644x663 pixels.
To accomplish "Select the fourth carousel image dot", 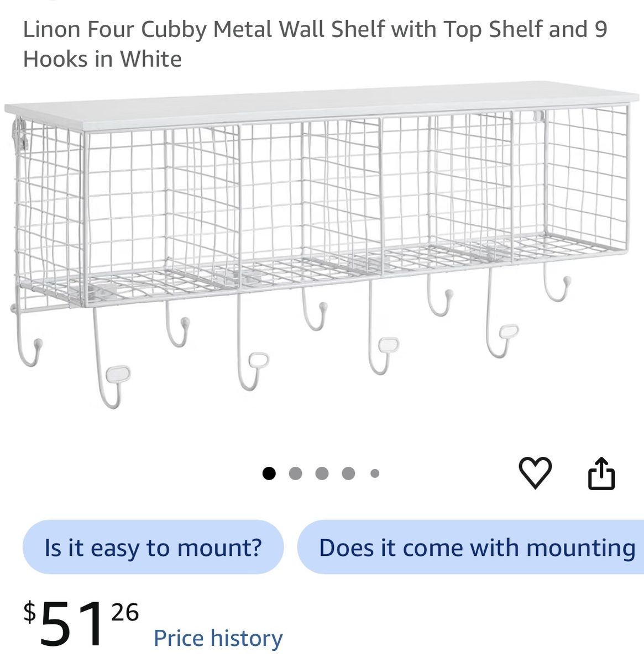I will point(348,473).
